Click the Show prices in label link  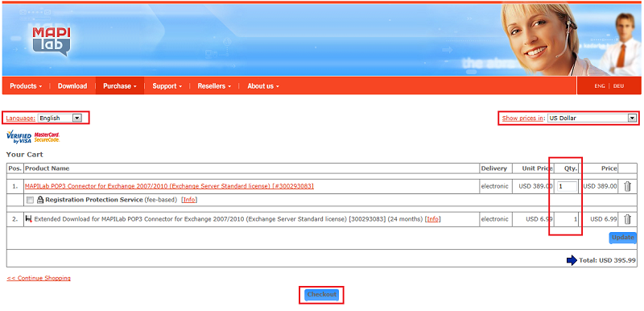(x=522, y=118)
